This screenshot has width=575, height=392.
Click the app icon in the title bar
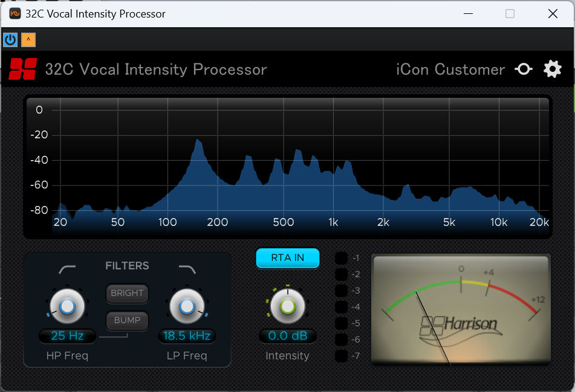click(15, 14)
